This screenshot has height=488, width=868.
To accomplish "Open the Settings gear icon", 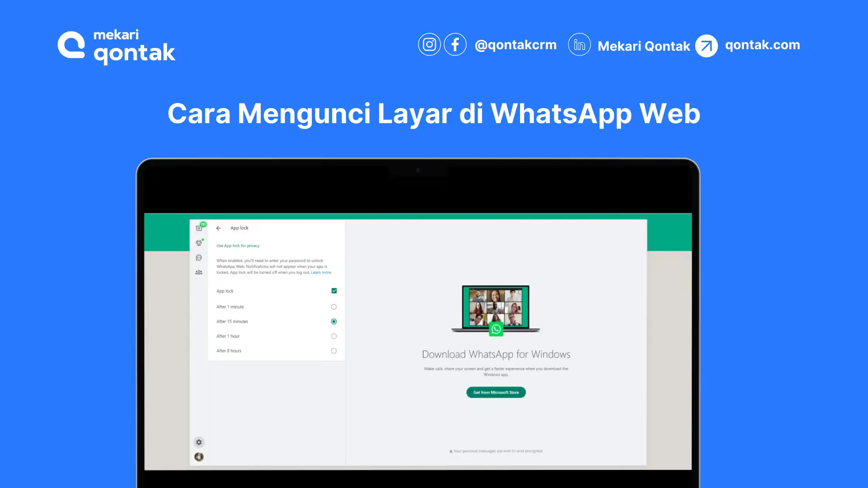I will 199,442.
